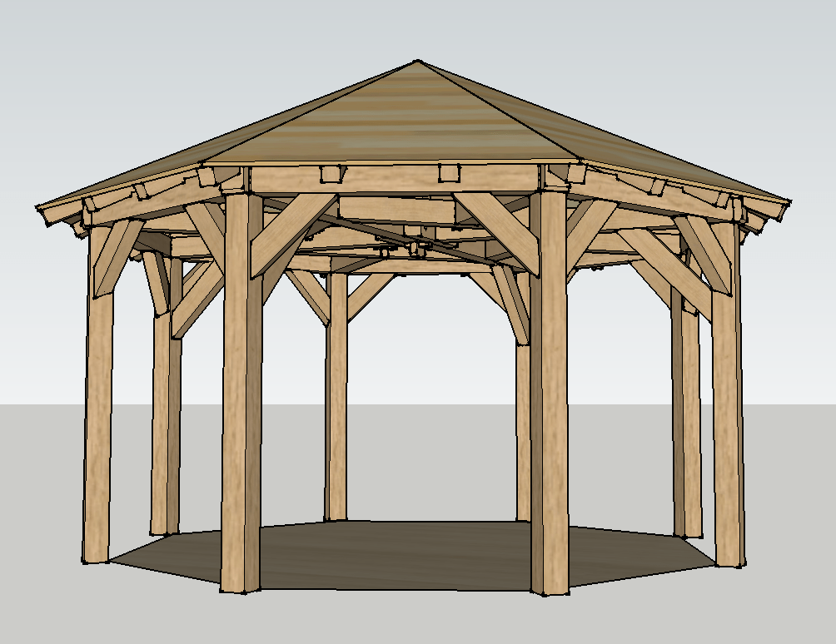Click the right rafter notch on the front beam

[x=450, y=174]
